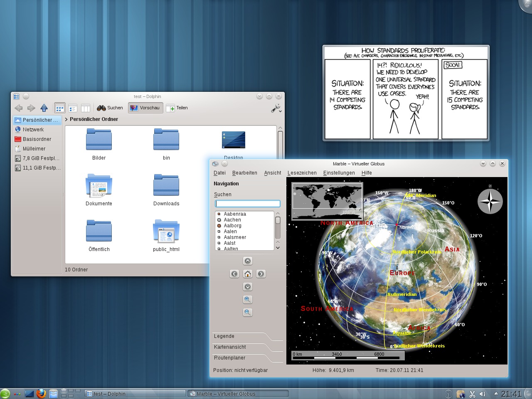This screenshot has height=399, width=532.
Task: Click Marble overview world minimap
Action: coord(327,201)
